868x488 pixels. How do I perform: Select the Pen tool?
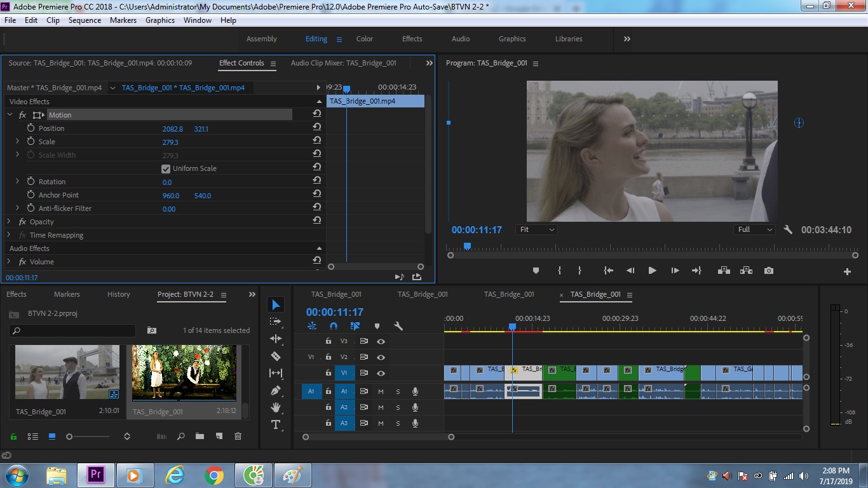point(276,390)
